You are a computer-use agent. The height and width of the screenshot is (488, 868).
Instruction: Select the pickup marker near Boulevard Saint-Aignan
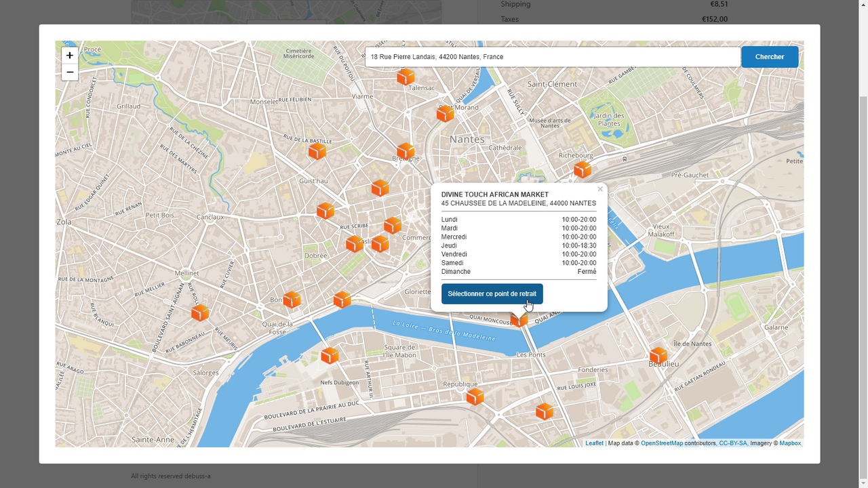click(x=200, y=312)
